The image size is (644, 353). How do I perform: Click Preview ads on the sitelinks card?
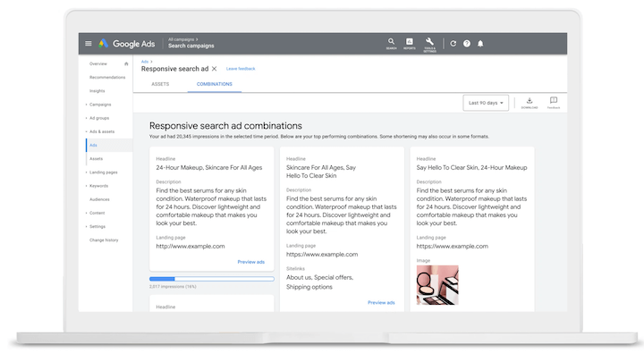pos(381,303)
